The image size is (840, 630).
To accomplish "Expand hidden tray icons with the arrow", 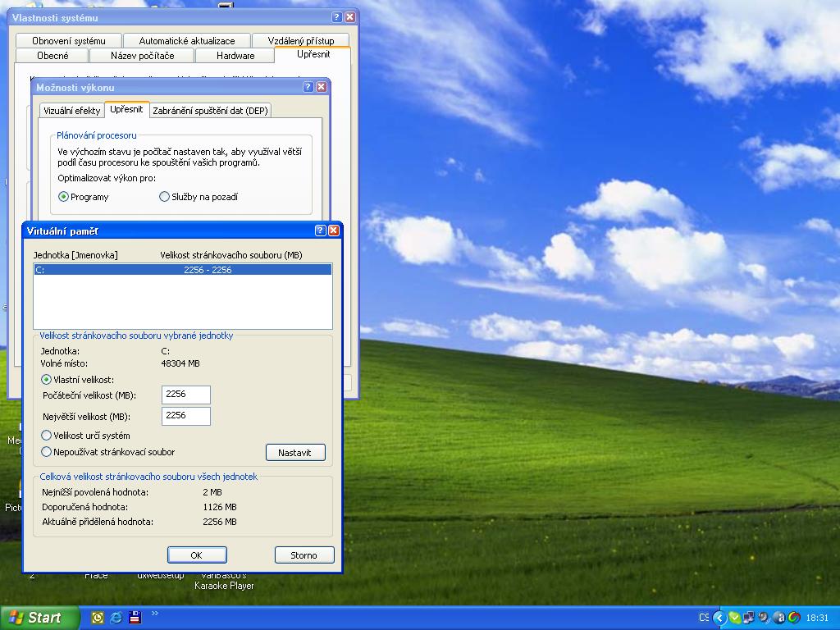I will pyautogui.click(x=719, y=618).
